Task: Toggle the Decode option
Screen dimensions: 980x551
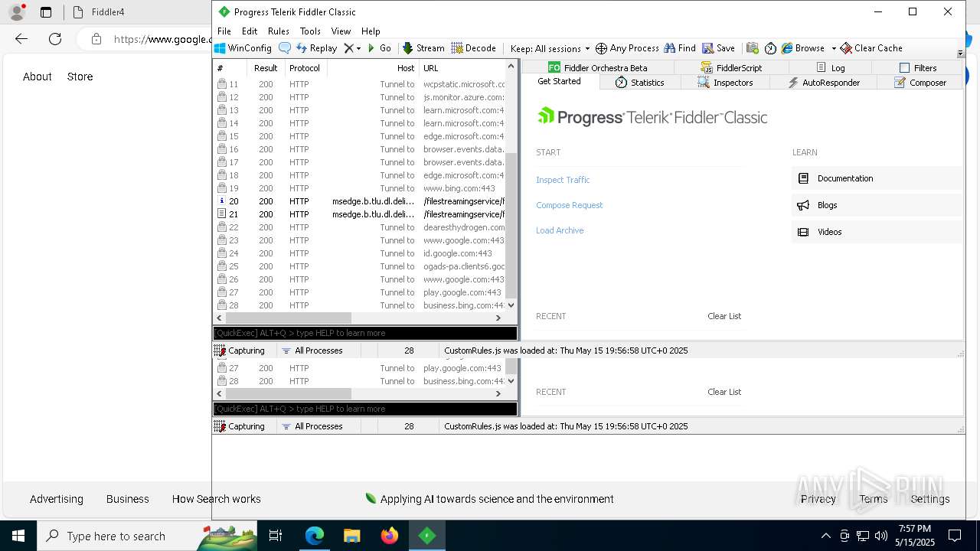Action: (x=473, y=48)
